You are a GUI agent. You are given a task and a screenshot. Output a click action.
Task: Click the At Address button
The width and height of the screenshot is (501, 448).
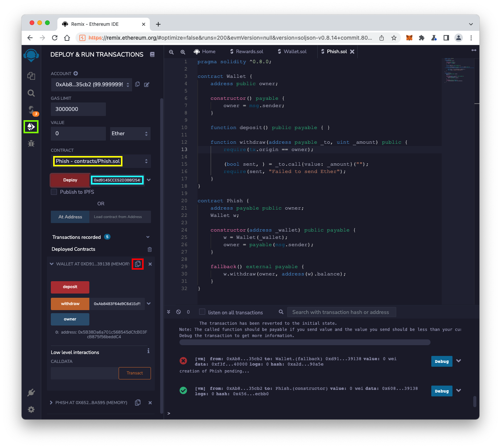[70, 217]
